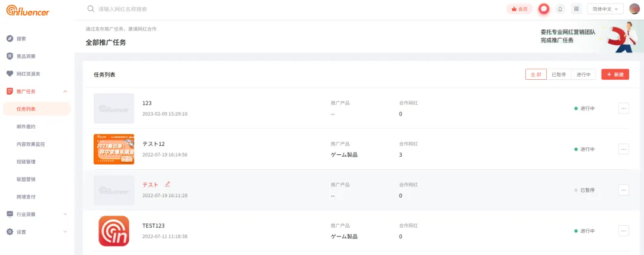Expand the 行业洞察 sidebar section
The image size is (644, 255).
66,214
